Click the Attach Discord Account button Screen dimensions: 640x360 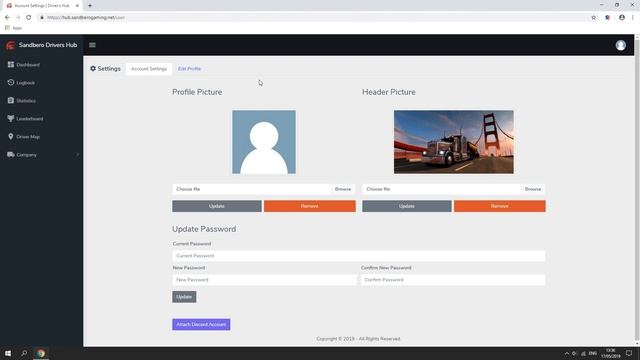pos(201,324)
